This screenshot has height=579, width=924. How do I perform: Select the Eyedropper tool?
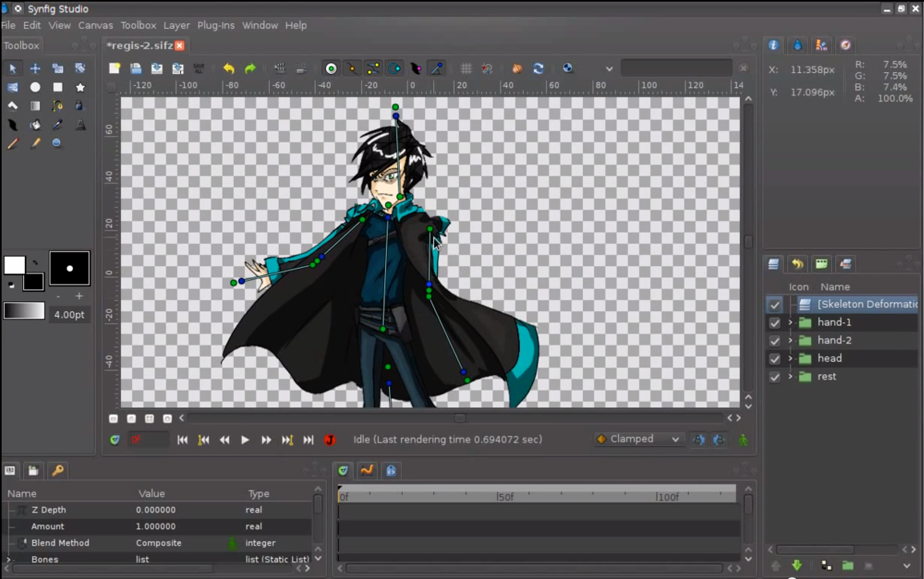[58, 125]
